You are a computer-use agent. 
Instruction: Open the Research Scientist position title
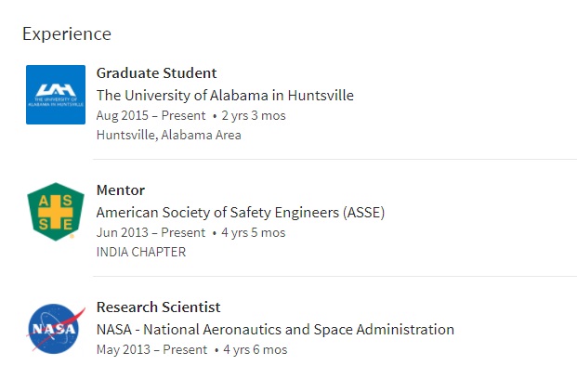point(158,307)
